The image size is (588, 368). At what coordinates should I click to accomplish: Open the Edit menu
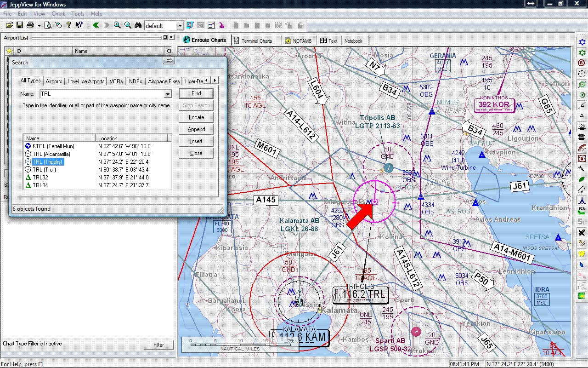pyautogui.click(x=23, y=14)
